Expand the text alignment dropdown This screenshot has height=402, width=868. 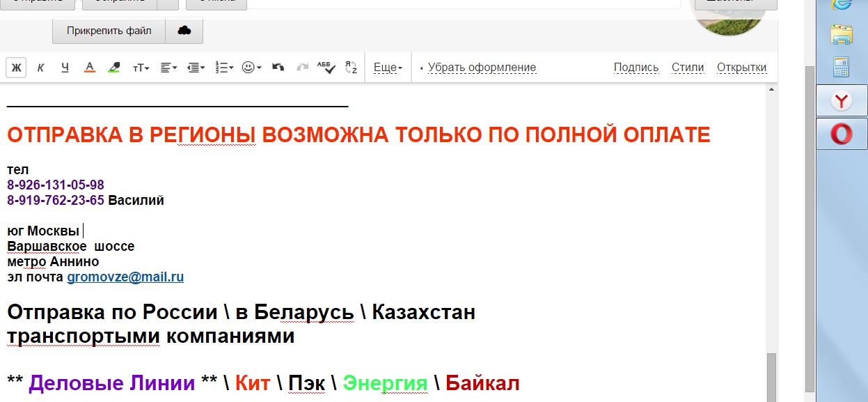169,68
